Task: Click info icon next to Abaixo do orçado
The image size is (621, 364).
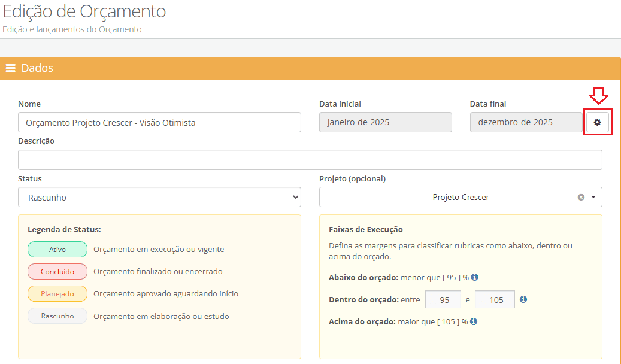Action: 474,277
